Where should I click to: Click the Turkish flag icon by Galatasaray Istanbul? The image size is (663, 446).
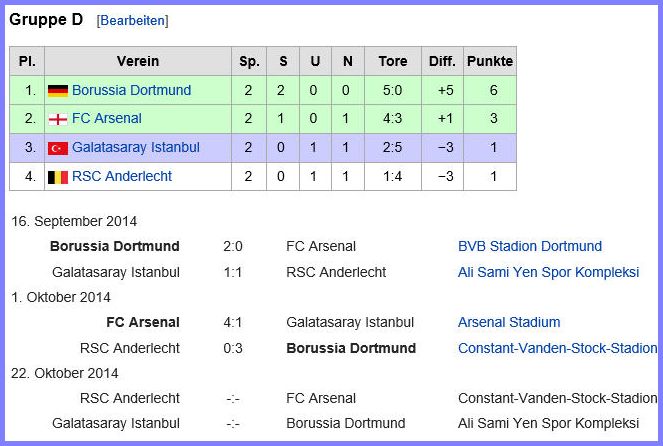[x=58, y=148]
